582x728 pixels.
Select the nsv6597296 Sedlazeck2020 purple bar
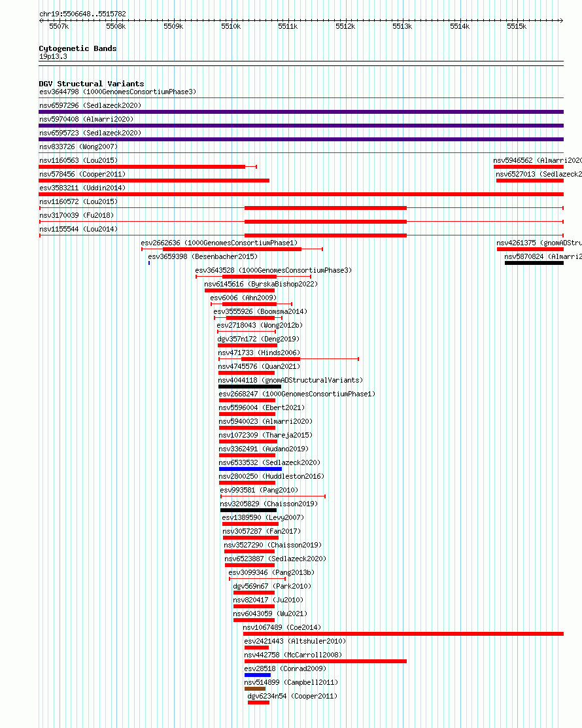click(x=301, y=112)
